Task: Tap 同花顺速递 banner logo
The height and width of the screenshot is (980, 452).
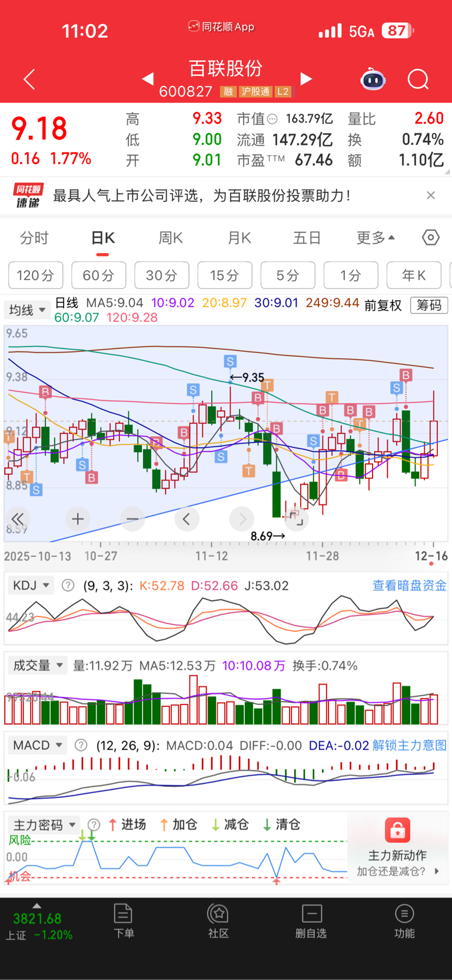Action: 28,195
